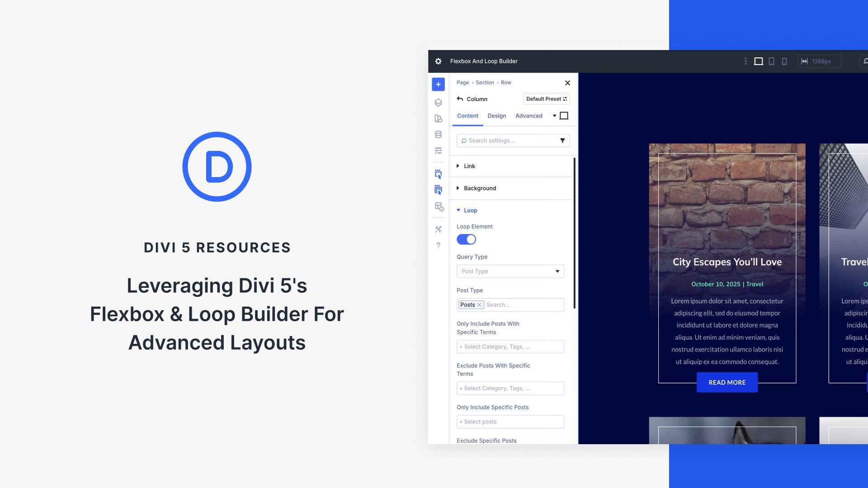Apply the Default Preset
This screenshot has height=488, width=868.
tap(546, 99)
